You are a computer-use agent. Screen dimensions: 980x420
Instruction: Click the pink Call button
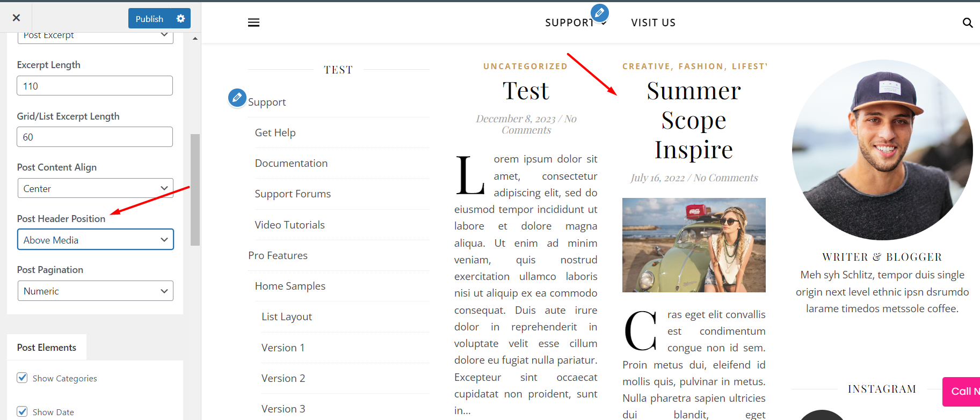point(961,392)
